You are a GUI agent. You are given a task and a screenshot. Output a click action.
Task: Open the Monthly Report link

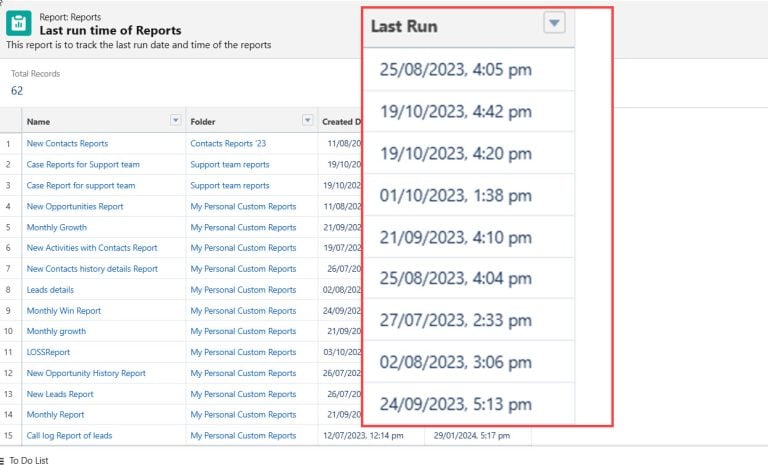[55, 415]
